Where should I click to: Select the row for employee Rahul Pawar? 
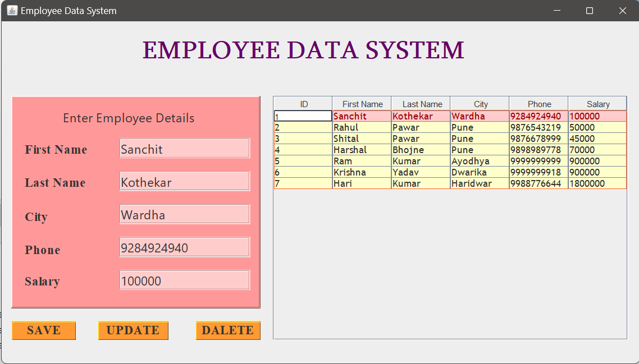(x=362, y=127)
